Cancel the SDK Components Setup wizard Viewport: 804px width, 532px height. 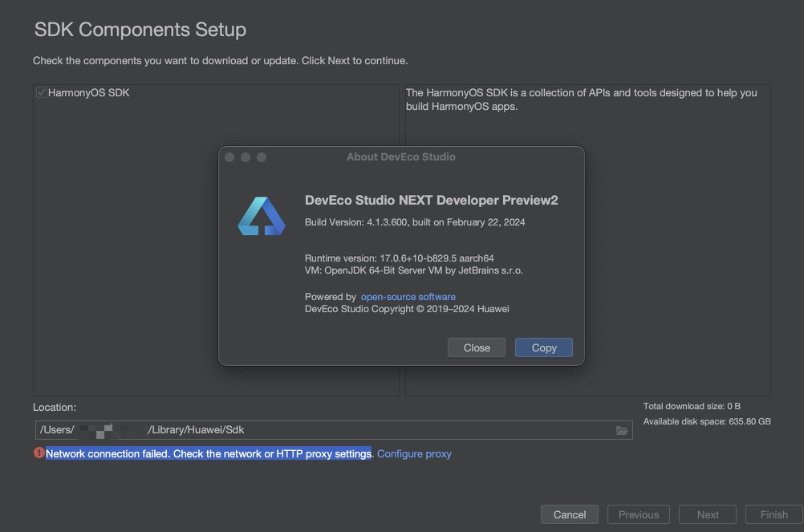[569, 514]
